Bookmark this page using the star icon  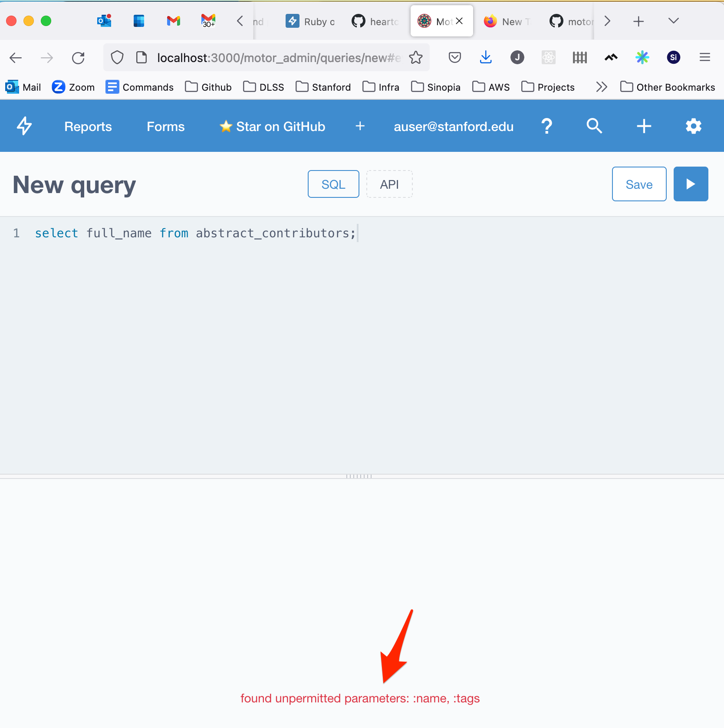pyautogui.click(x=416, y=57)
